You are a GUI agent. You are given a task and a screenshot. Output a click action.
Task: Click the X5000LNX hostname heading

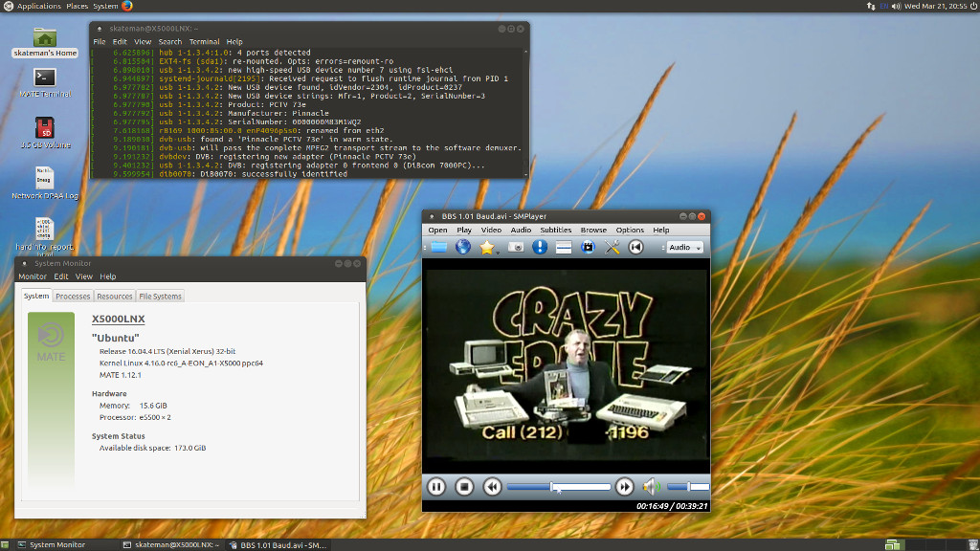[x=118, y=319]
